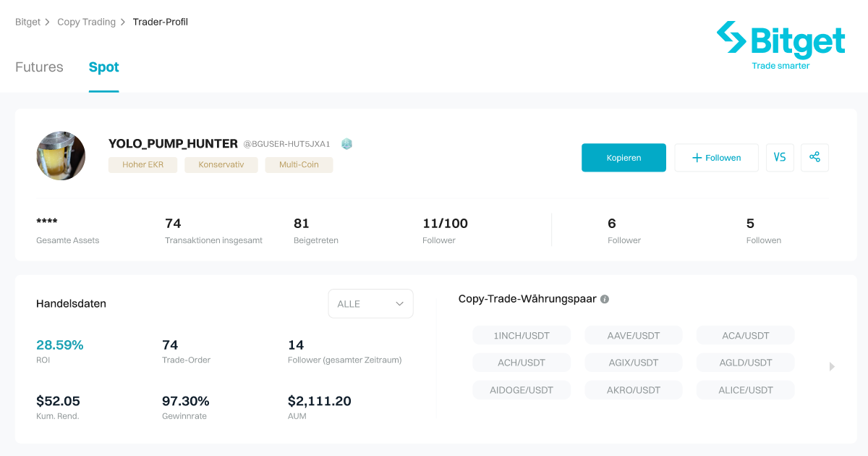Click the Copy-Trade-Währungspaar heading
Image resolution: width=868 pixels, height=456 pixels.
(527, 299)
